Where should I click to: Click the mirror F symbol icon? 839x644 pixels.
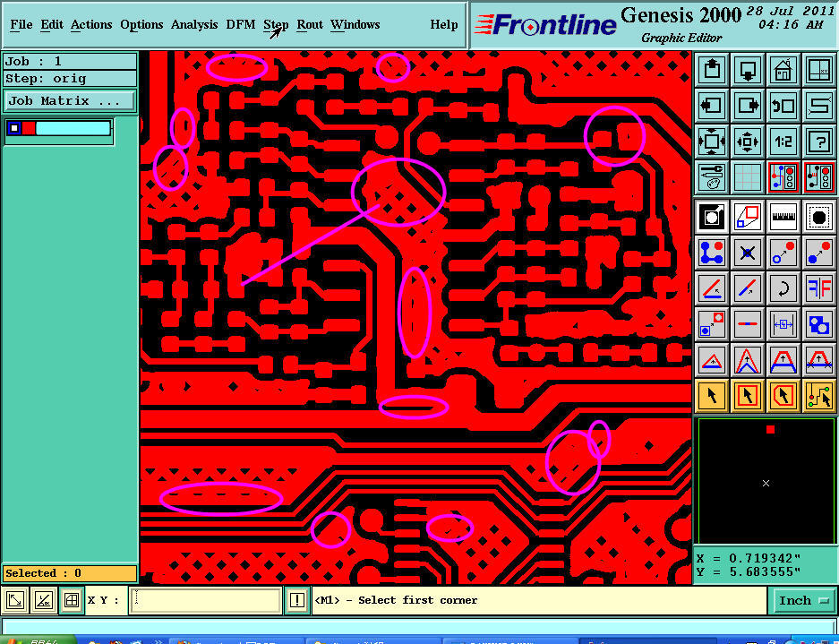(819, 288)
